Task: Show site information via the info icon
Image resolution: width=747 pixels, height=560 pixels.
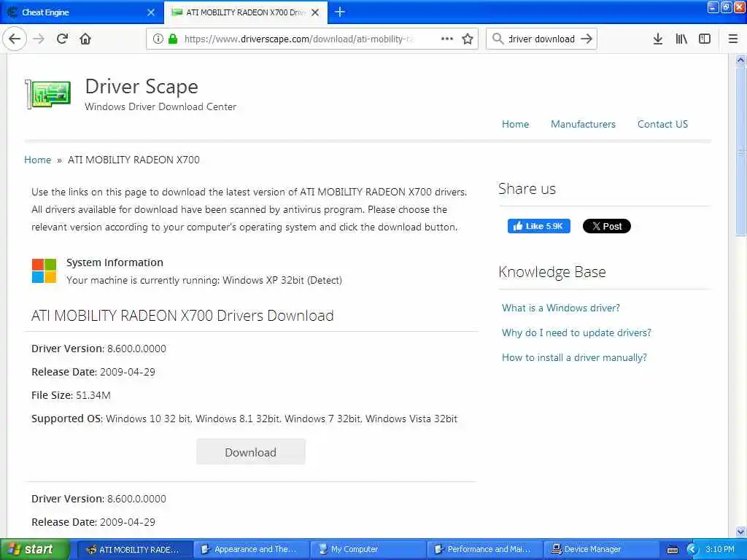Action: [158, 39]
